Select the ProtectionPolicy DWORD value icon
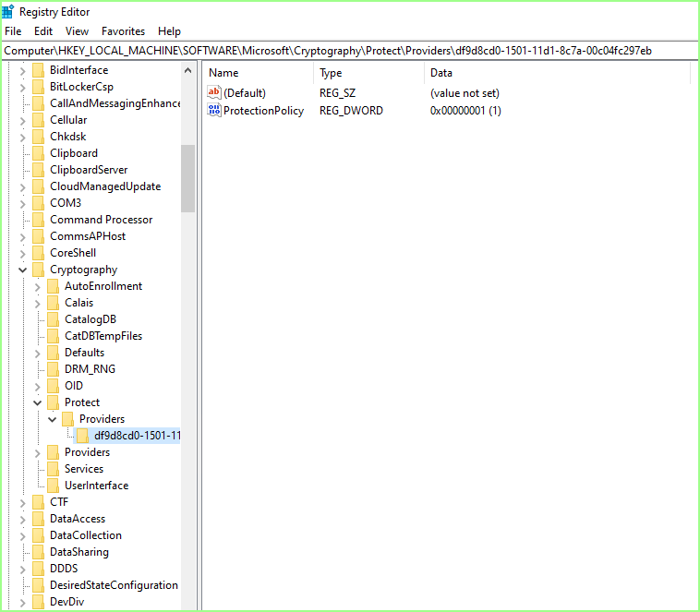Image resolution: width=700 pixels, height=612 pixels. (214, 110)
